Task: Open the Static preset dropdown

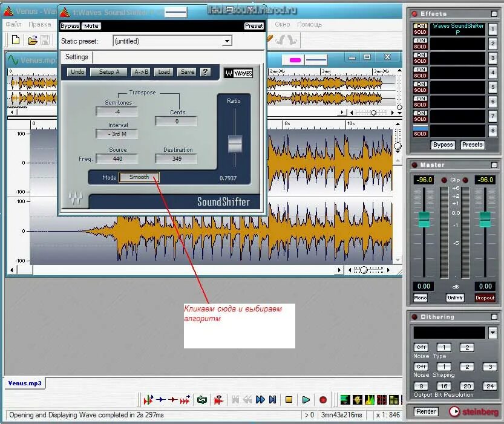Action: click(227, 41)
